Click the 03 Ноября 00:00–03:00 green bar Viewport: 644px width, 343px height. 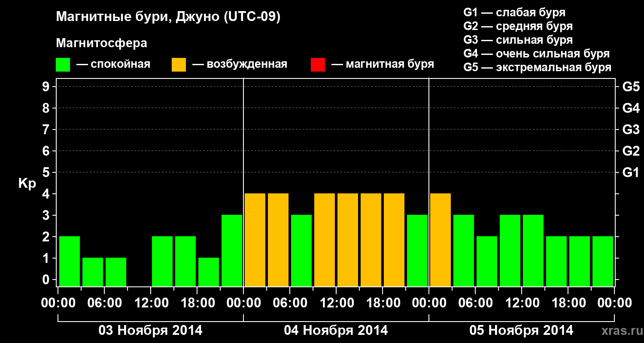(70, 261)
